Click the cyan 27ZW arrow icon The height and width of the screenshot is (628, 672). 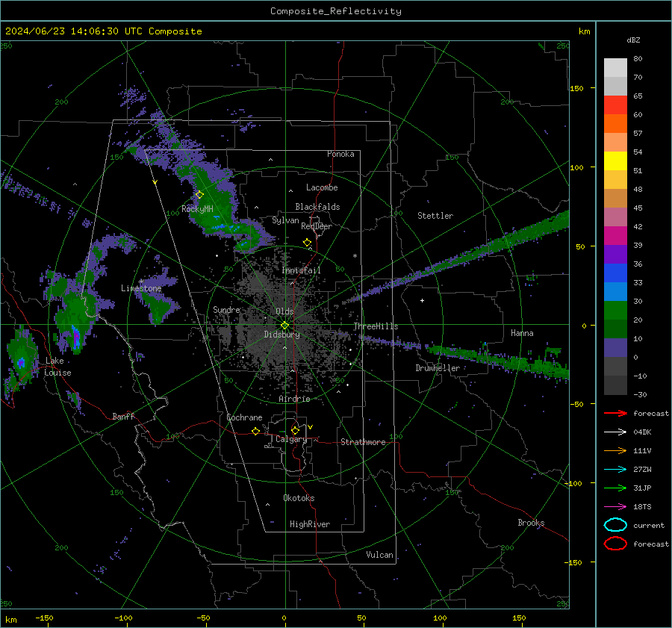(x=615, y=470)
